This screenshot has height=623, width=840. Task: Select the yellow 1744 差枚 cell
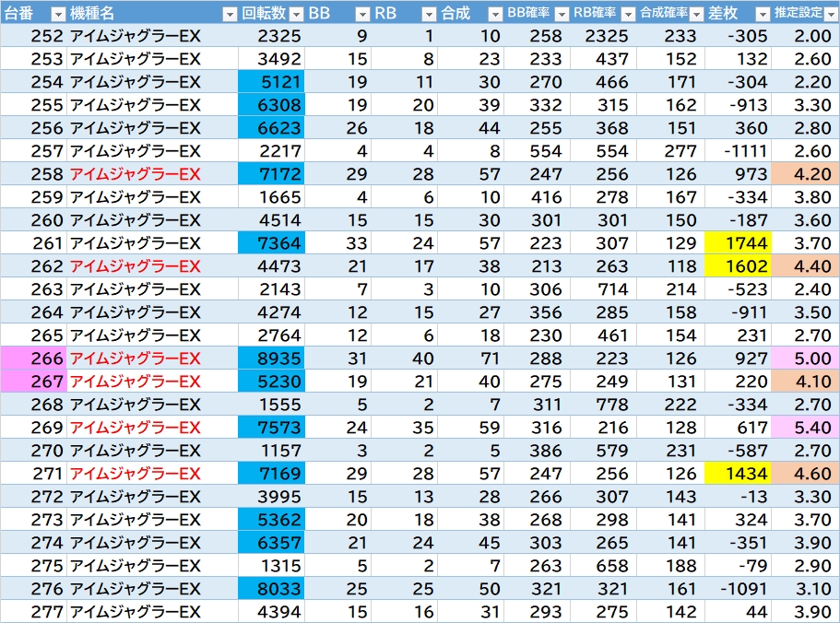pyautogui.click(x=738, y=243)
